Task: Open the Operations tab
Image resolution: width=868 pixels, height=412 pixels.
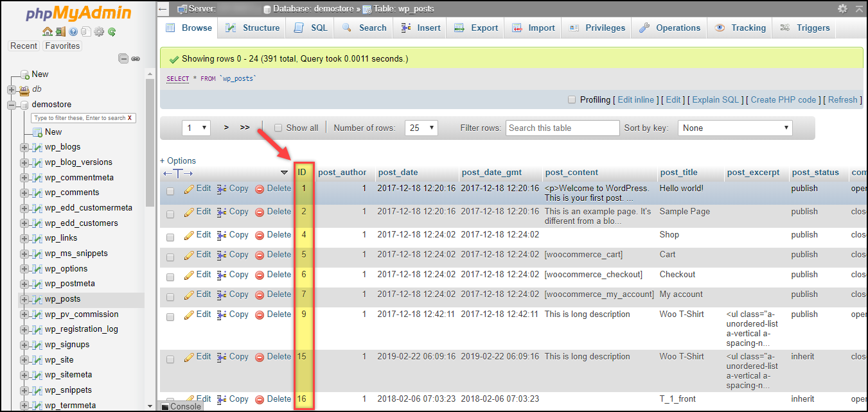Action: pos(669,28)
